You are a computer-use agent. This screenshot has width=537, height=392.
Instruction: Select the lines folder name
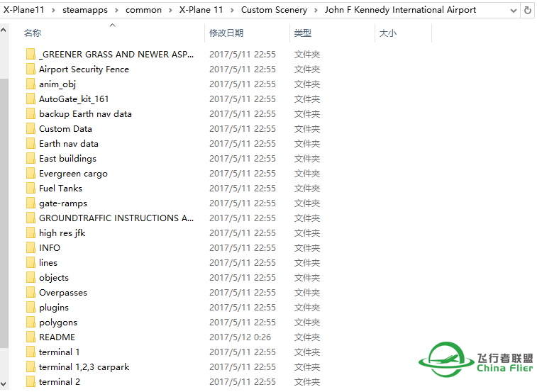pyautogui.click(x=48, y=262)
